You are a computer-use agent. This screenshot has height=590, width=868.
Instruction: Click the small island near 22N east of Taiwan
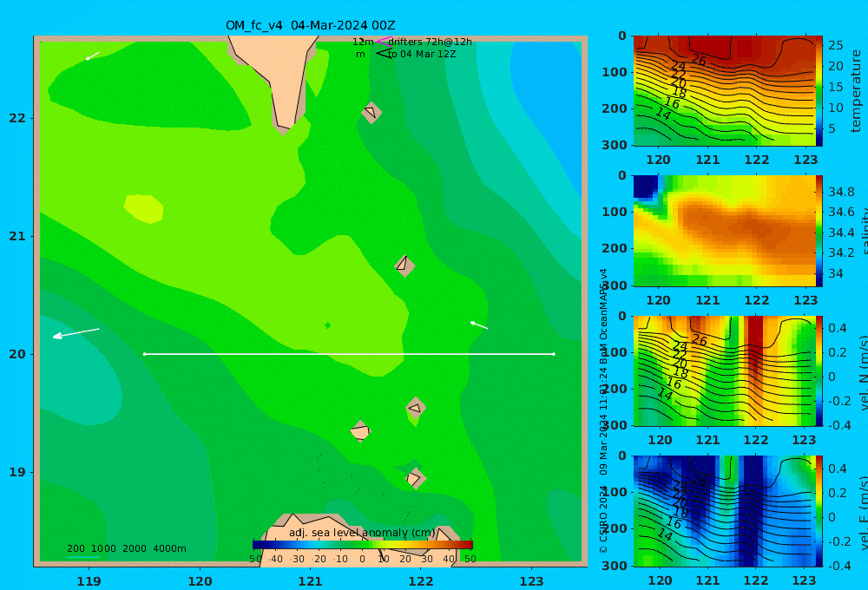372,112
